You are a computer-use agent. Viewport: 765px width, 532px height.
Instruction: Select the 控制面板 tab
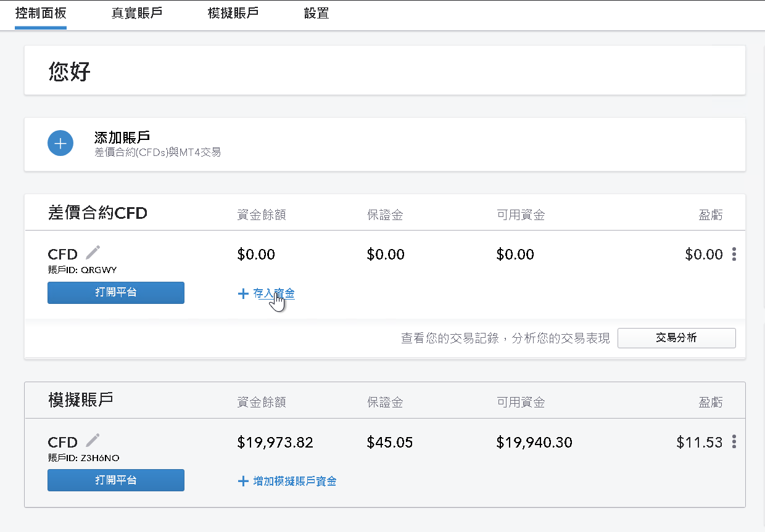pos(39,12)
